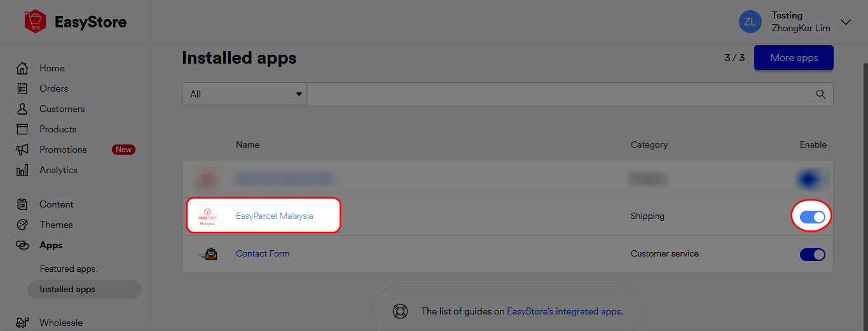Follow the EasyStore's integrated apps link

[x=565, y=311]
